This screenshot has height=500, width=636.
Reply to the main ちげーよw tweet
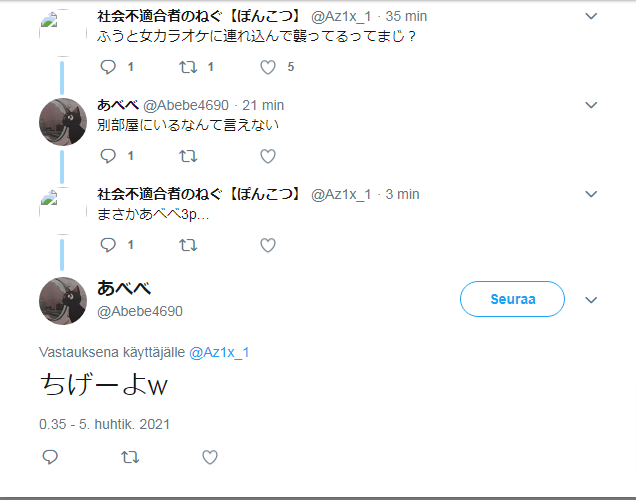tap(50, 457)
